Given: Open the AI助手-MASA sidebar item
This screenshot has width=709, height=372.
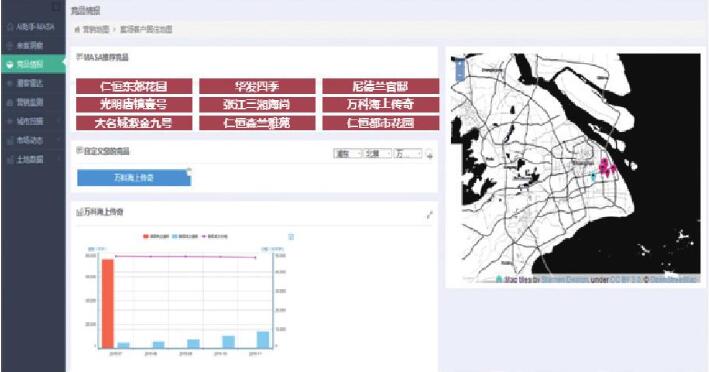Looking at the screenshot, I should pos(33,27).
